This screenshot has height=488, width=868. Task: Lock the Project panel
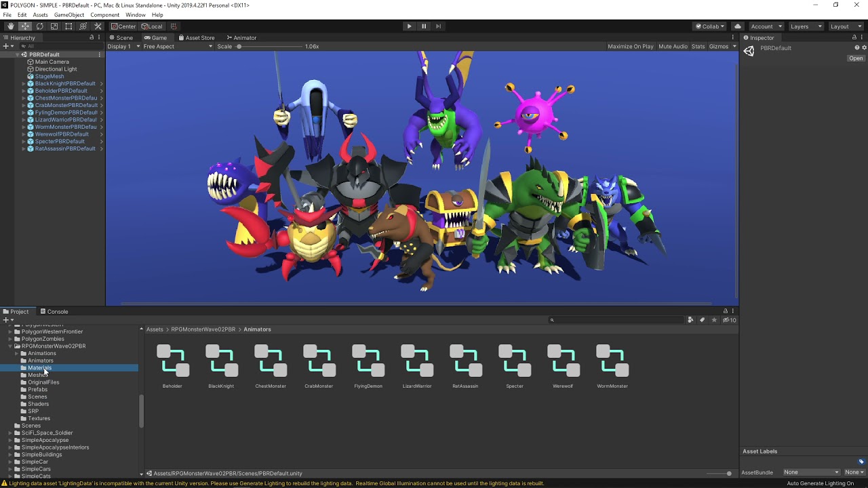coord(725,311)
